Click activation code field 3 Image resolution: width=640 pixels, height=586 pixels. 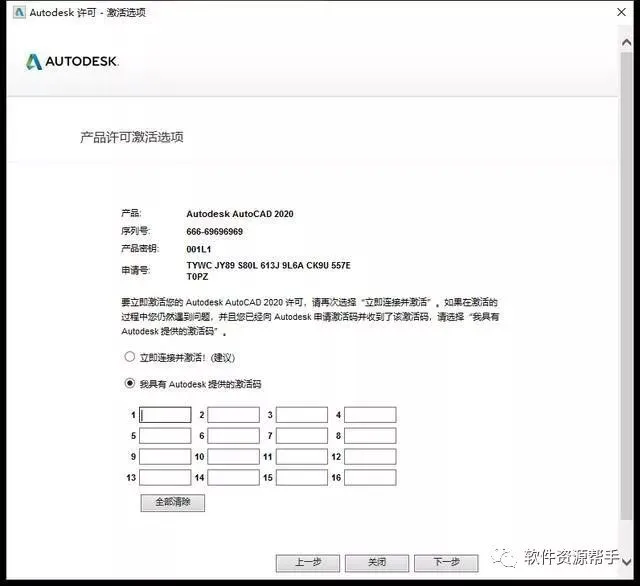click(302, 415)
